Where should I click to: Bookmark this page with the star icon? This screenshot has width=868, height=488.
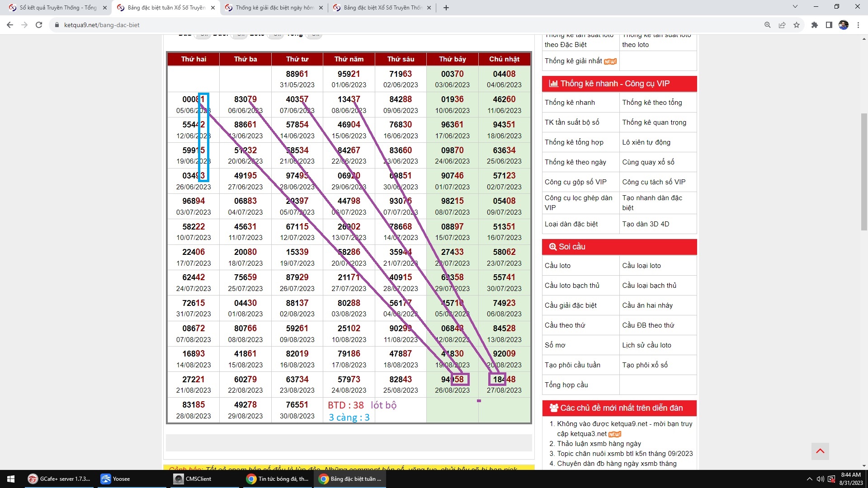coord(797,25)
